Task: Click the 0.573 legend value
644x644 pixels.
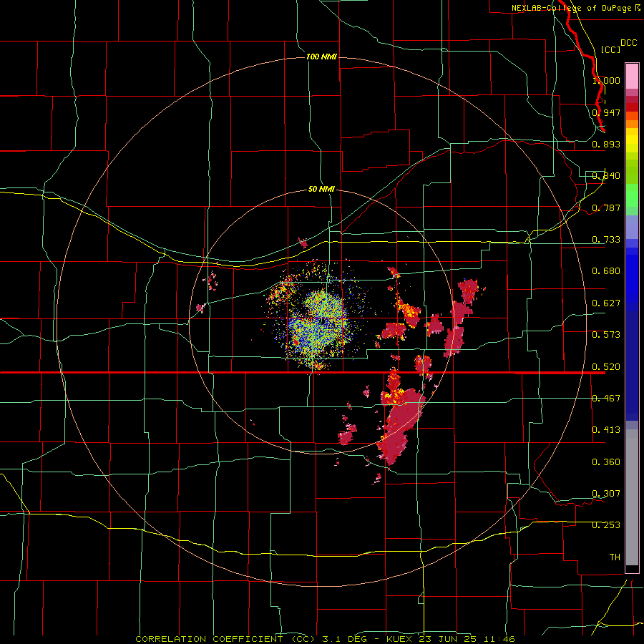Action: click(606, 335)
